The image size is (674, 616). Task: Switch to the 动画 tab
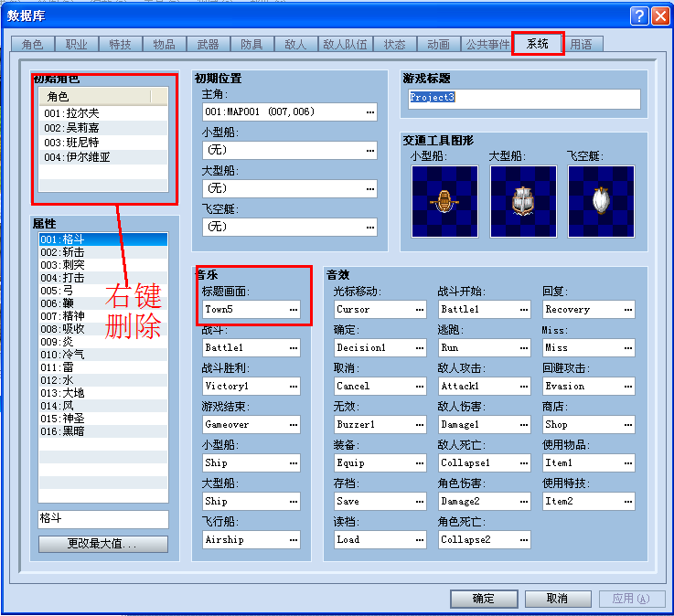tap(438, 44)
